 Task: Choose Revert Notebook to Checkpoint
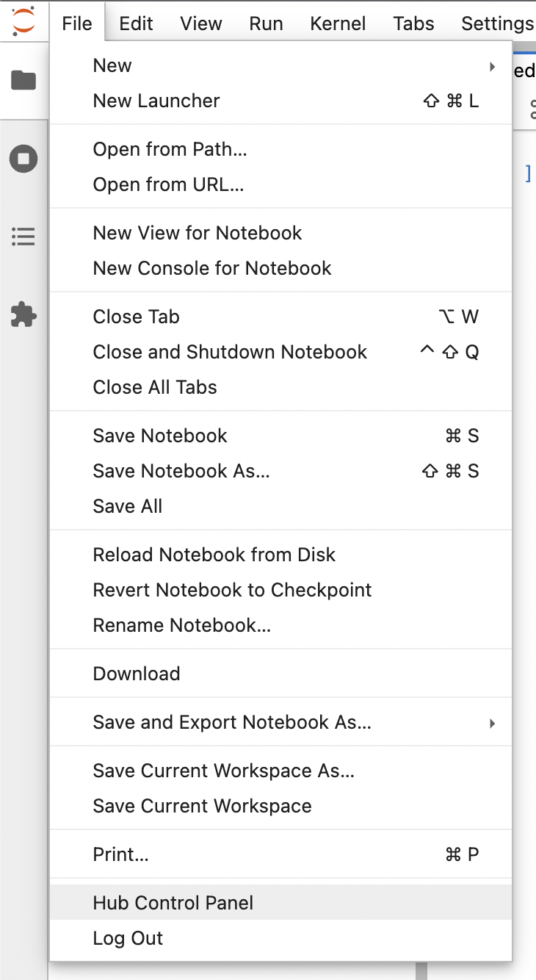280,590
